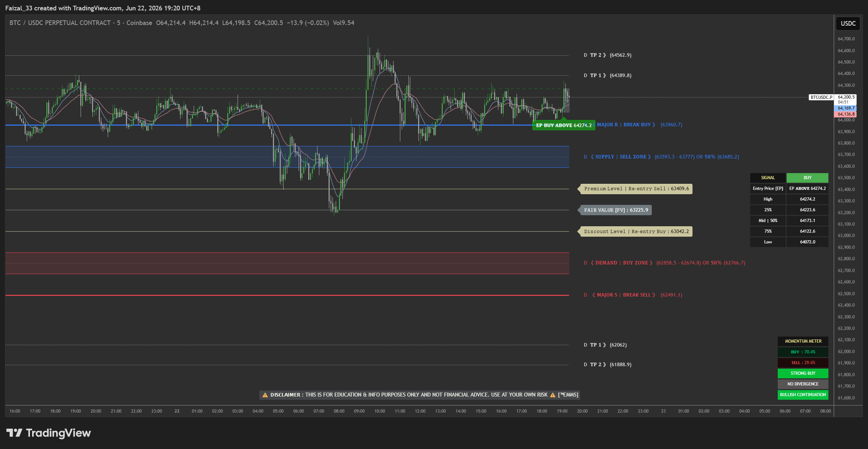Click the 64,169.7 blue price tag
The image size is (868, 449).
846,108
